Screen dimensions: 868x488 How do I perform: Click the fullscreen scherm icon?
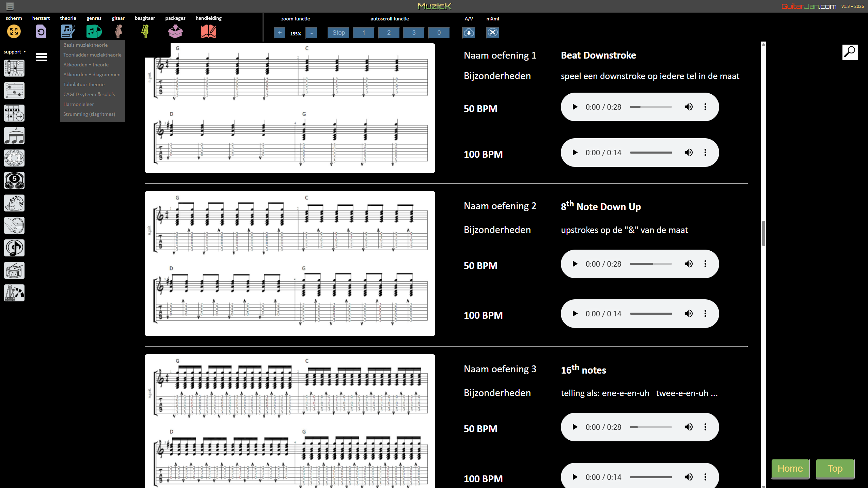[14, 32]
